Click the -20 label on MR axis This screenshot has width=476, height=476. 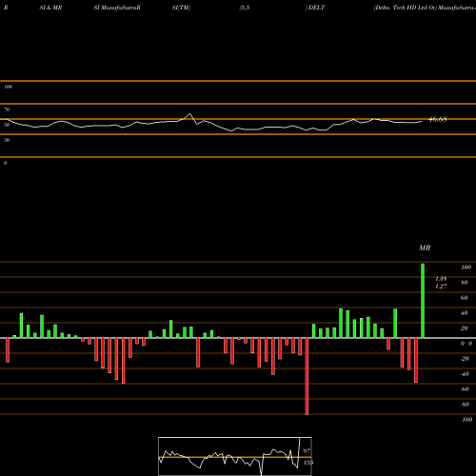point(465,359)
